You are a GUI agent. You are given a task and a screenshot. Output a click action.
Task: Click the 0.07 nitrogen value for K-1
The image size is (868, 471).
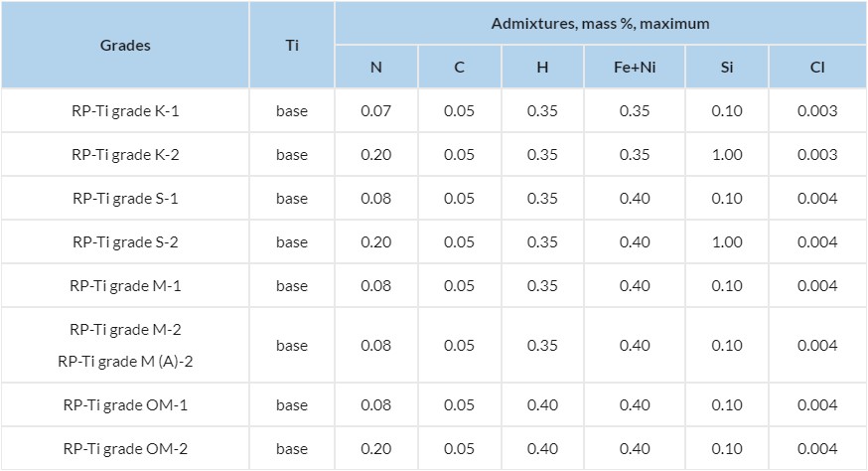376,111
